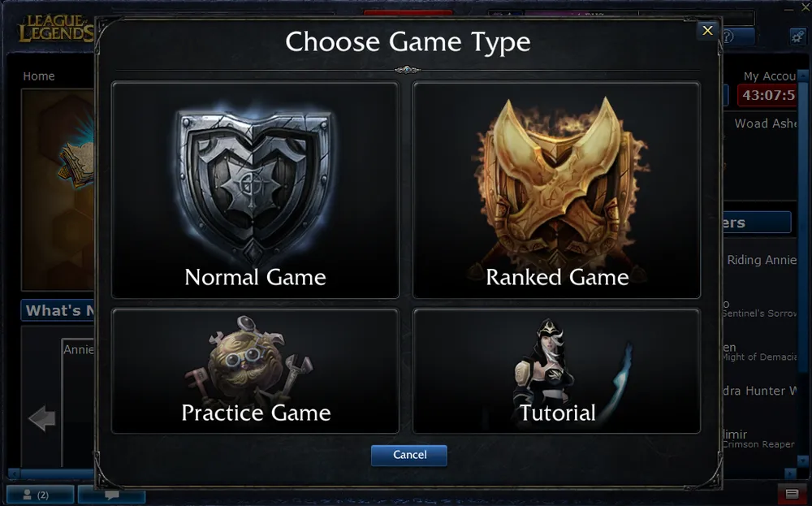Go to the Home tab
Screen dimensions: 812x506
(x=39, y=76)
